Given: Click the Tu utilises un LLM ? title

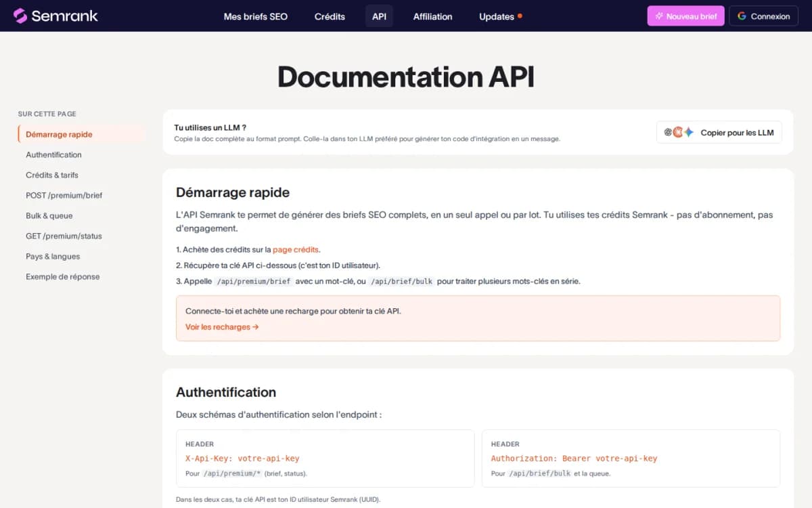Looking at the screenshot, I should point(210,127).
